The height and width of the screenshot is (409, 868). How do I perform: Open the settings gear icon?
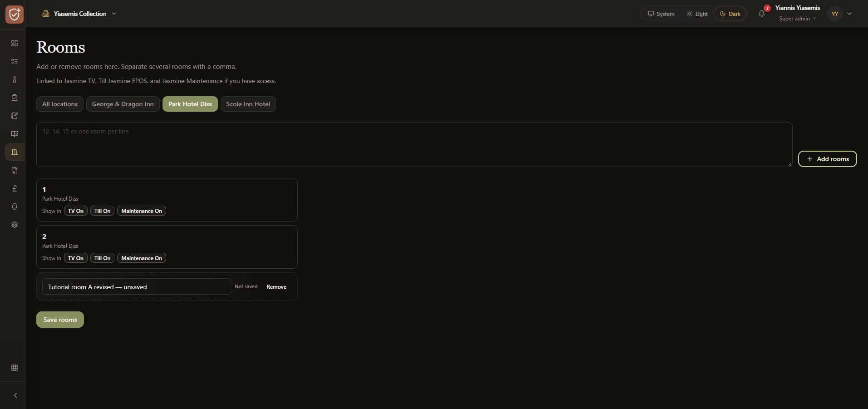click(15, 225)
